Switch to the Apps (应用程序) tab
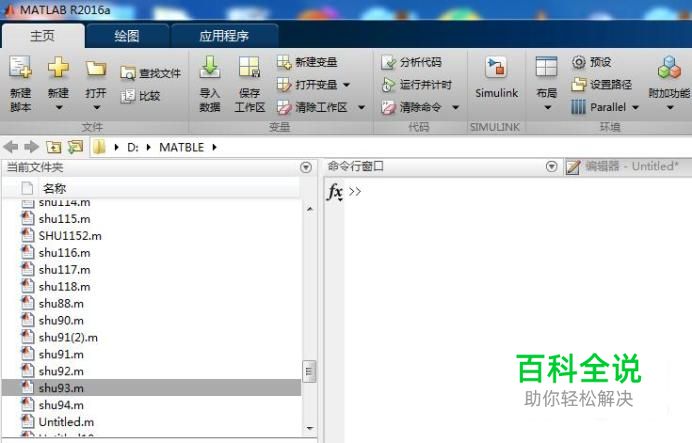Viewport: 692px width, 443px height. click(x=224, y=36)
